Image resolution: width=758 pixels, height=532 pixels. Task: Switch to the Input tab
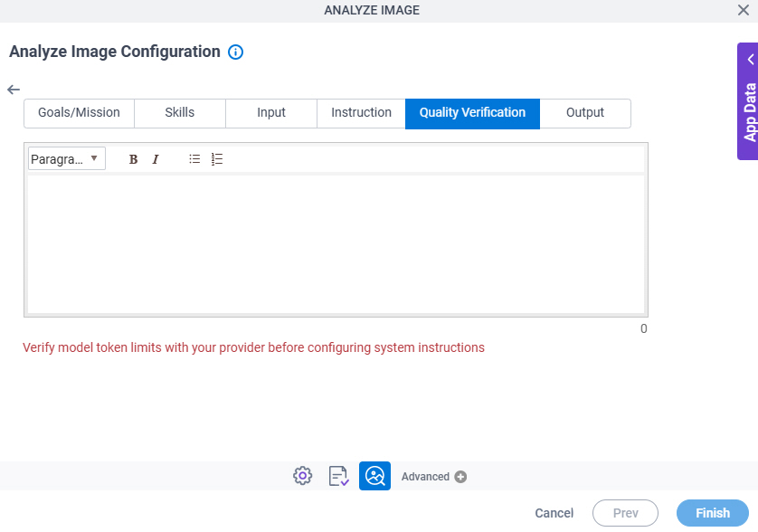[x=271, y=113]
